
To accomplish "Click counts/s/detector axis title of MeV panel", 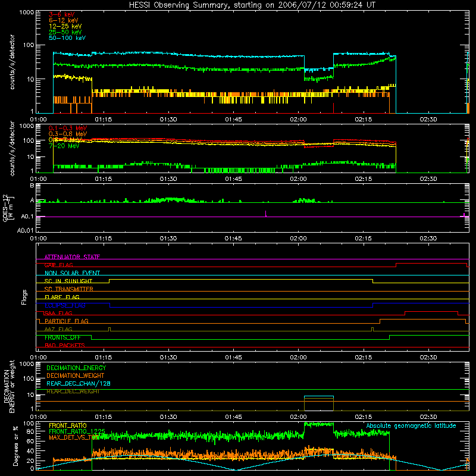I will [x=12, y=148].
